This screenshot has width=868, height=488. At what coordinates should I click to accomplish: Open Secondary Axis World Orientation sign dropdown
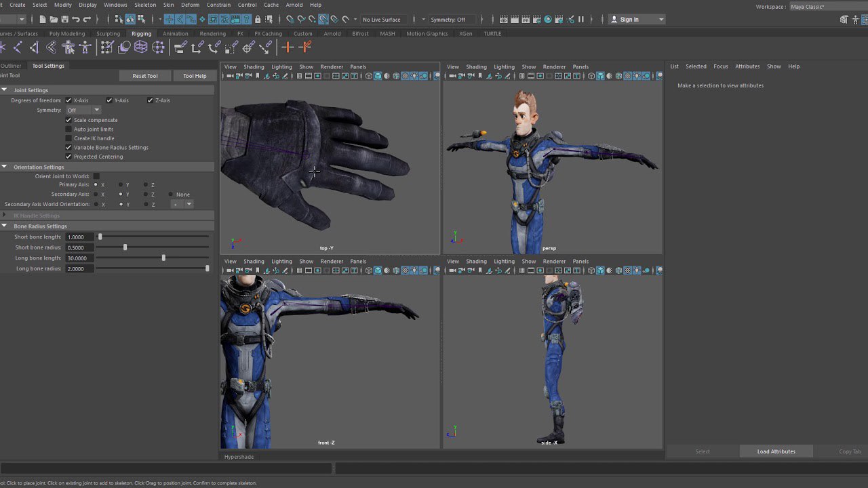(182, 204)
